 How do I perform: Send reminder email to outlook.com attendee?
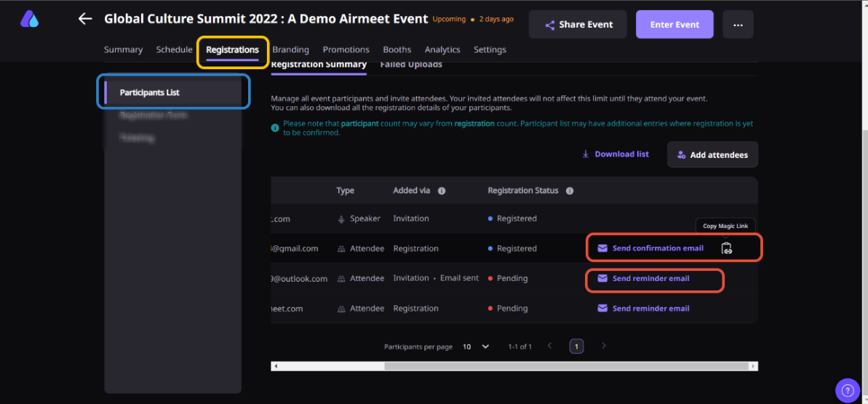[x=643, y=278]
